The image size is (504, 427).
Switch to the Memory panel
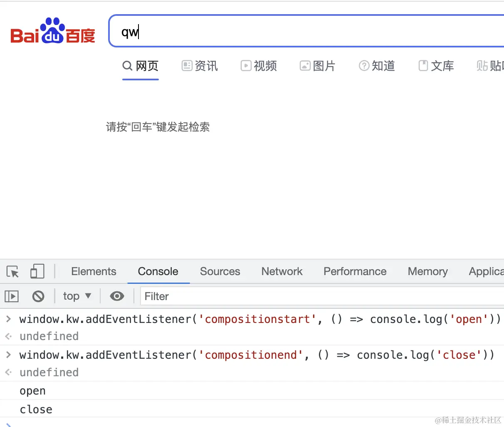[428, 271]
